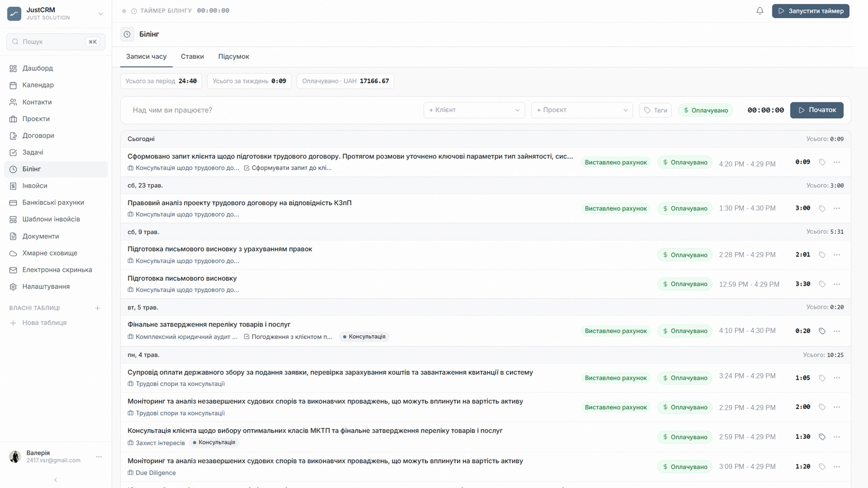
Task: Open the notifications bell
Action: 759,11
